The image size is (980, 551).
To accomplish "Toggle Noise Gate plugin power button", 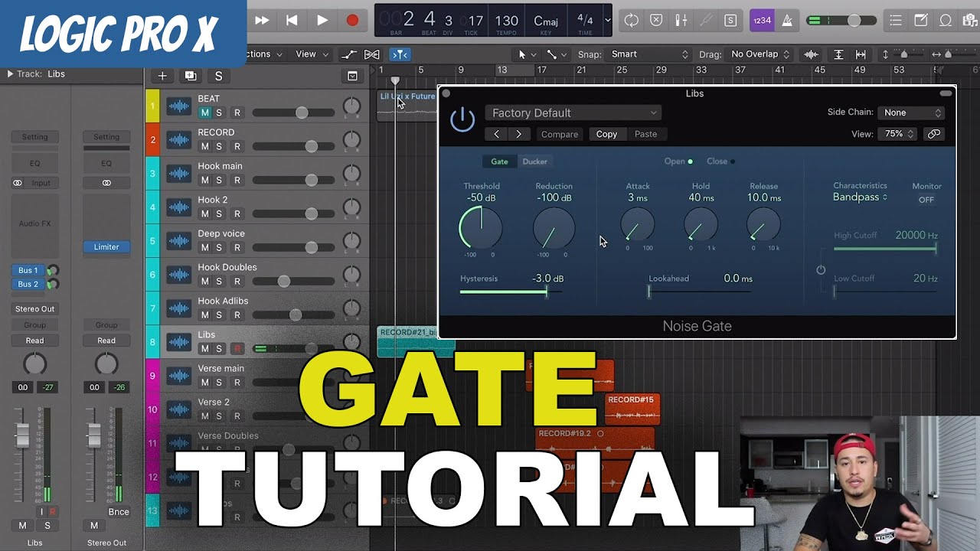I will tap(462, 119).
